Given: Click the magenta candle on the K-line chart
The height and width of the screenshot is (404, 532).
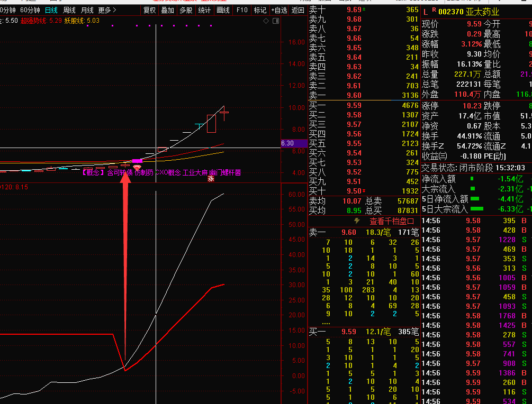Looking at the screenshot, I should (137, 161).
